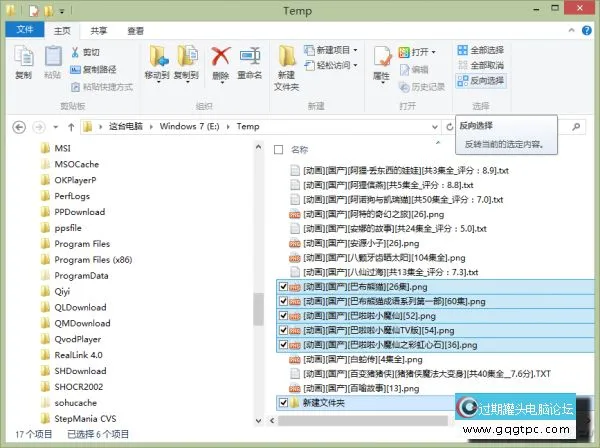Click the navigation pane vertical scrollbar thumb
The image size is (600, 448).
click(259, 309)
